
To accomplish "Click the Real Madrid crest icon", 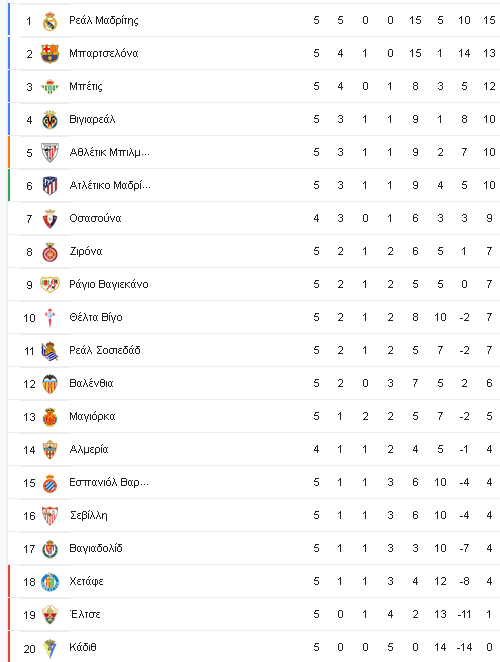I will coord(50,21).
